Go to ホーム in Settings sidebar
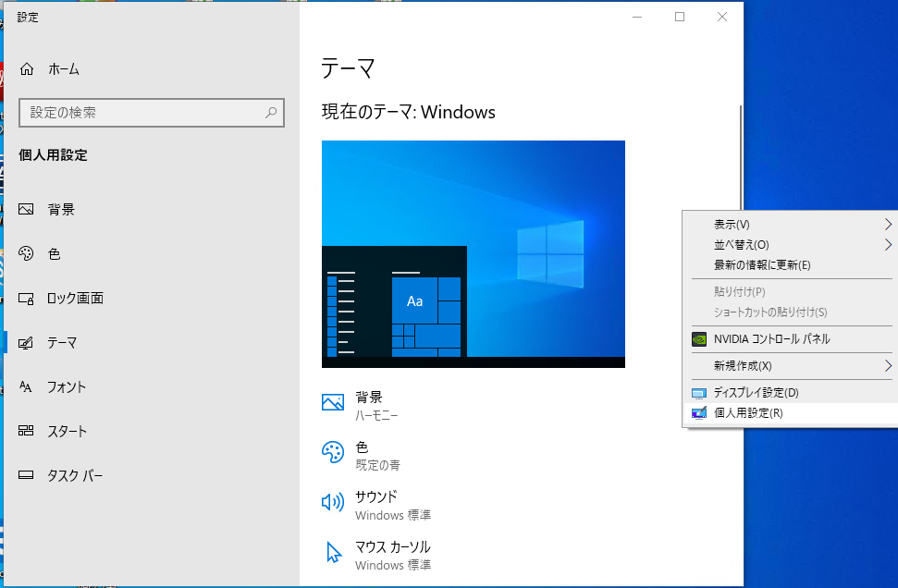Image resolution: width=898 pixels, height=588 pixels. pos(151,69)
